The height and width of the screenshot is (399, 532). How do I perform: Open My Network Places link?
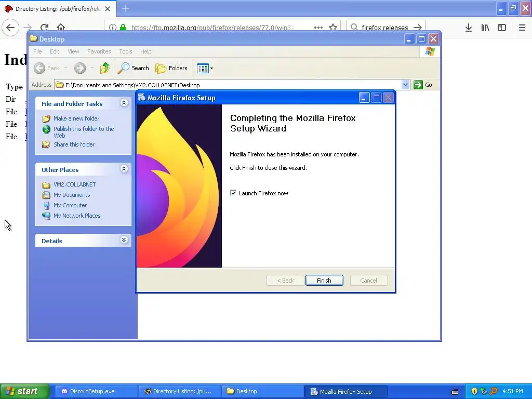click(77, 216)
